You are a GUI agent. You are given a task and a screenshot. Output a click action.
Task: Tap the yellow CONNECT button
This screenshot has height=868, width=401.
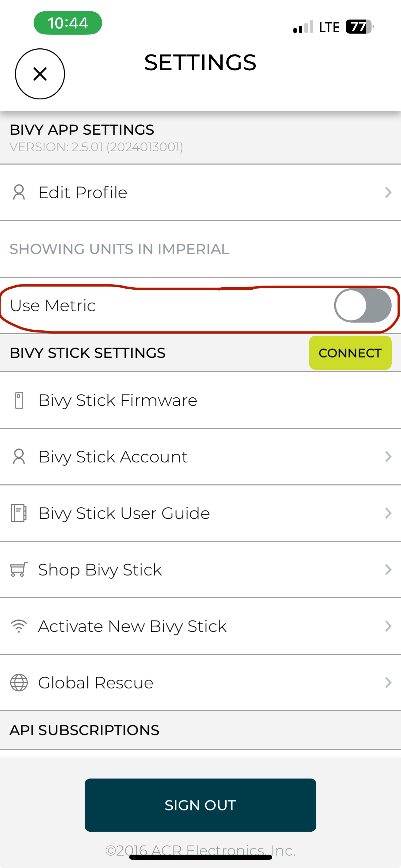pos(350,353)
